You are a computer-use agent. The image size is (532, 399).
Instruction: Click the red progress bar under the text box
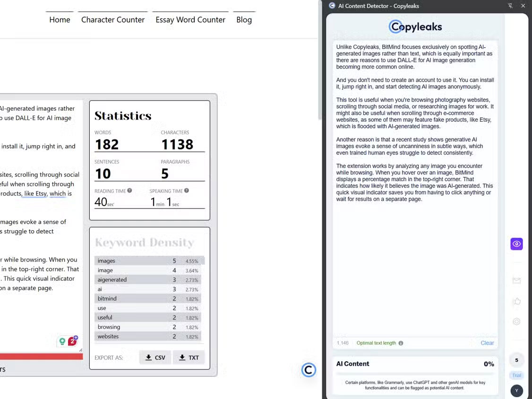point(42,356)
